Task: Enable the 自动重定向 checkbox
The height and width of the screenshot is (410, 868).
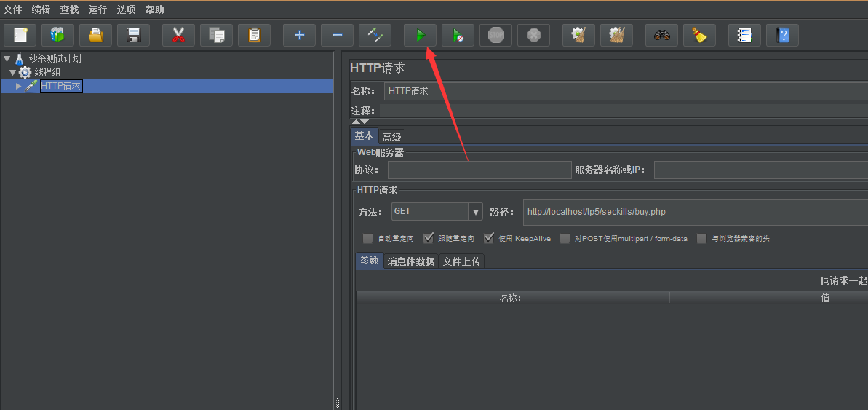Action: pos(367,238)
